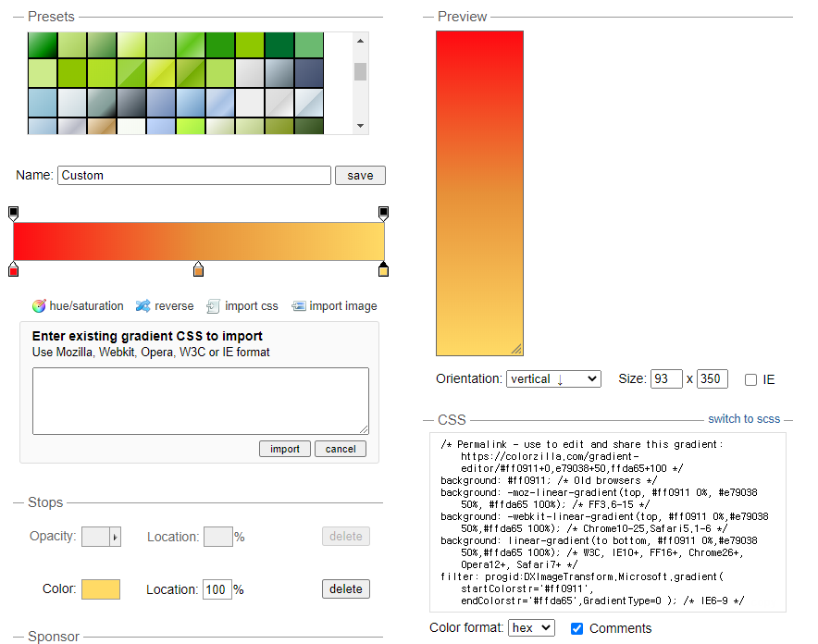Click the reverse text link

click(174, 306)
